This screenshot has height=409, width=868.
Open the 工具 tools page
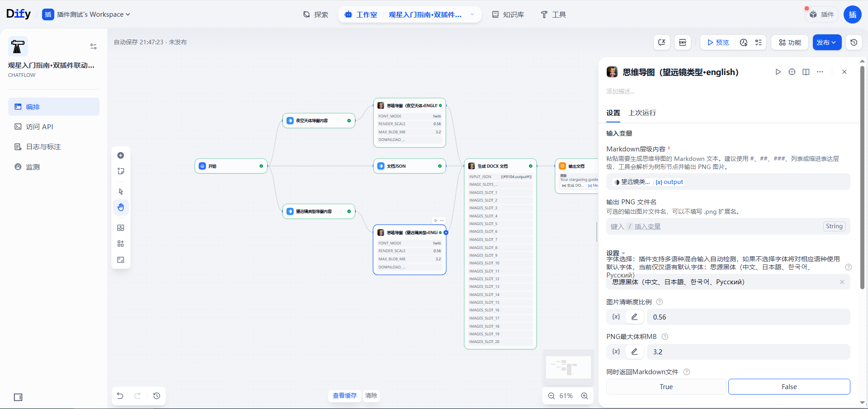coord(553,14)
